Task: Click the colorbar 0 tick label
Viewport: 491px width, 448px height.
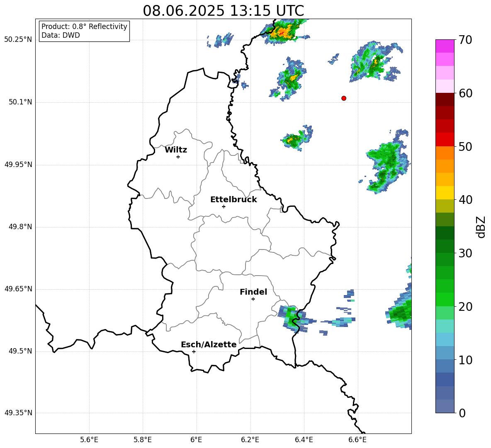Action: 462,413
